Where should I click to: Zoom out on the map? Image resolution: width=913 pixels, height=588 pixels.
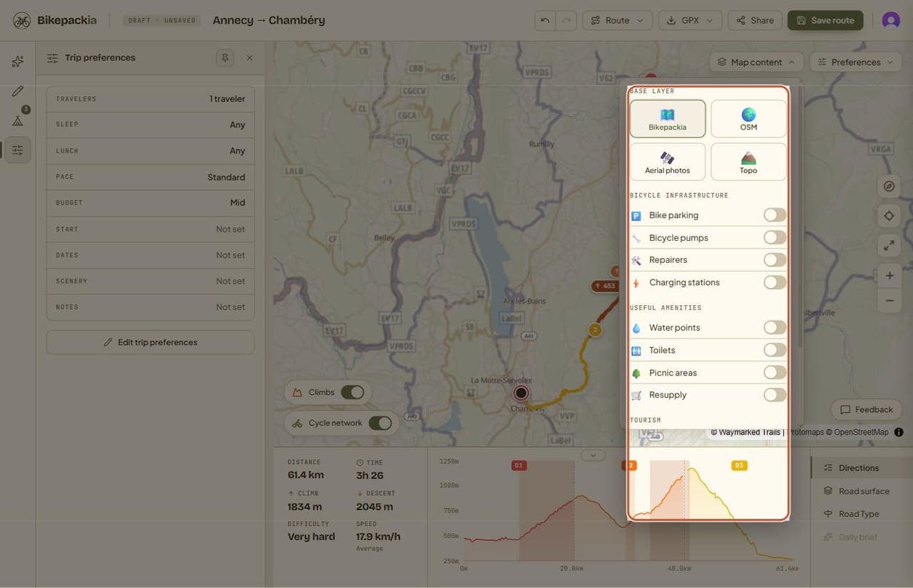point(889,301)
